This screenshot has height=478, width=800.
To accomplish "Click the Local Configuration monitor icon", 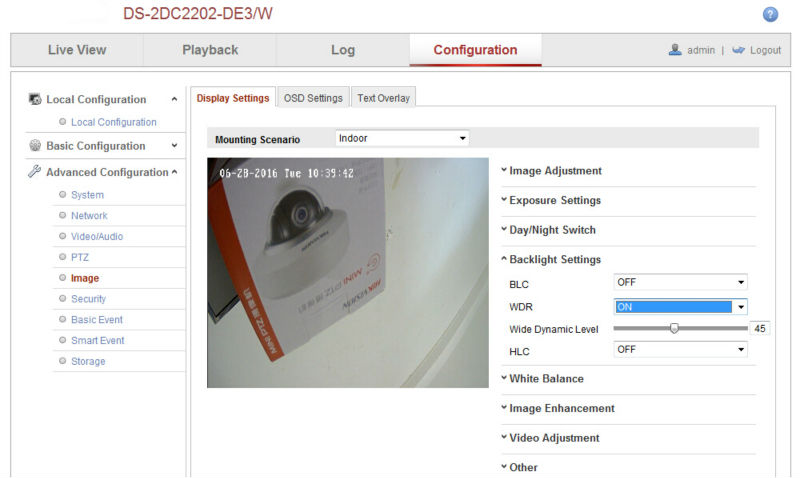I will pyautogui.click(x=35, y=100).
